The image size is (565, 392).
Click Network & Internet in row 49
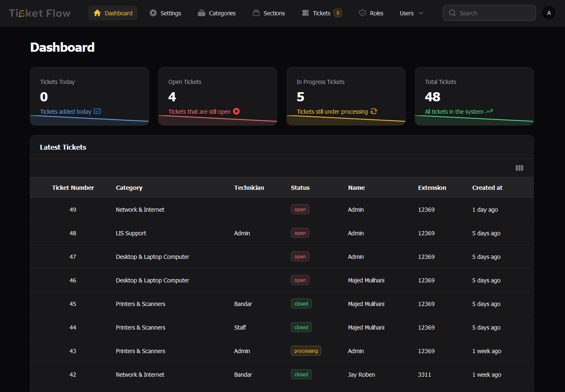140,210
